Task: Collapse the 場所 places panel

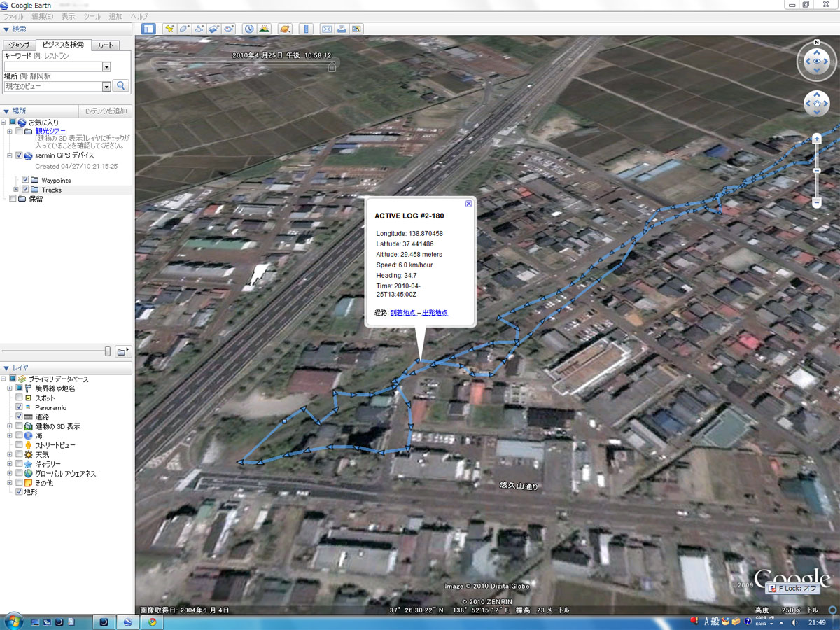Action: (x=6, y=111)
